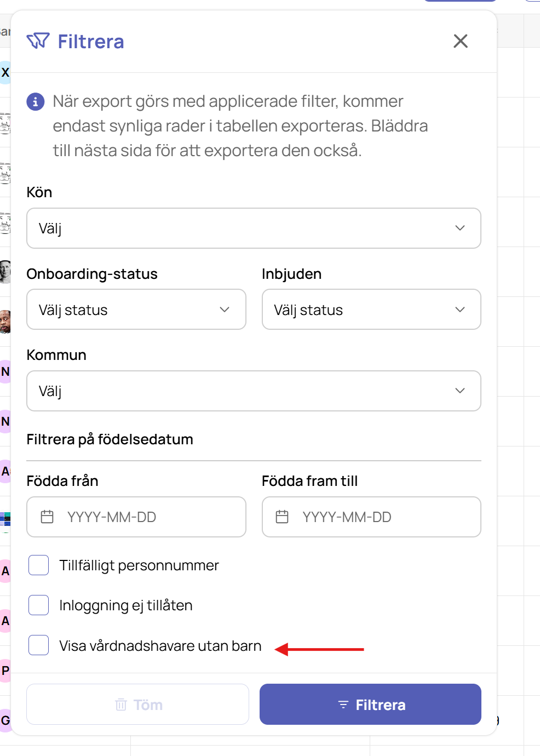This screenshot has width=540, height=756.
Task: Click the Födda fram till date field
Action: (371, 517)
